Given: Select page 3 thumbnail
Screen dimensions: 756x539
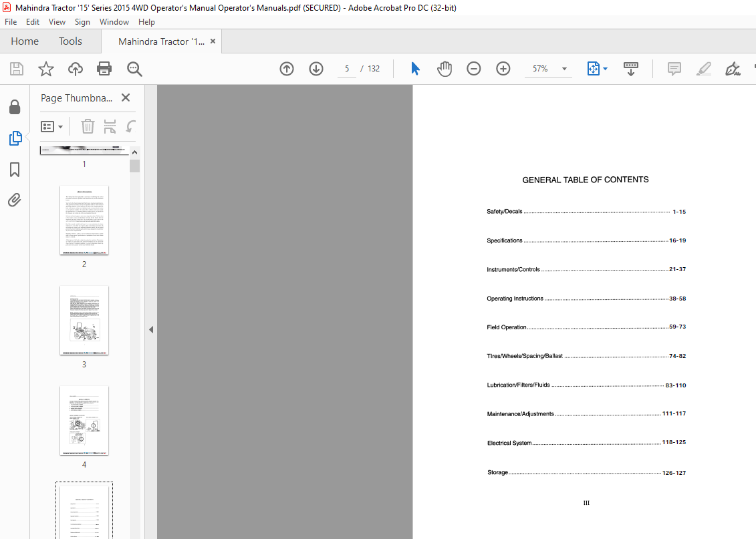Looking at the screenshot, I should coord(84,321).
